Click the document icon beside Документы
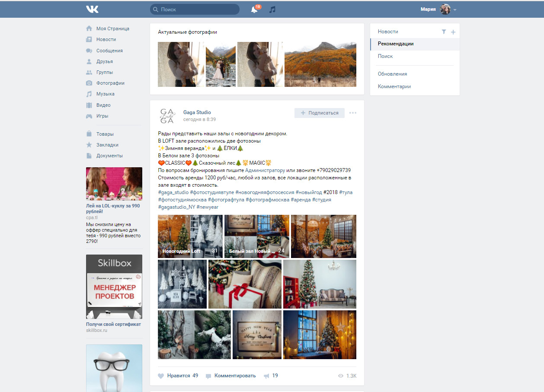 click(x=89, y=156)
